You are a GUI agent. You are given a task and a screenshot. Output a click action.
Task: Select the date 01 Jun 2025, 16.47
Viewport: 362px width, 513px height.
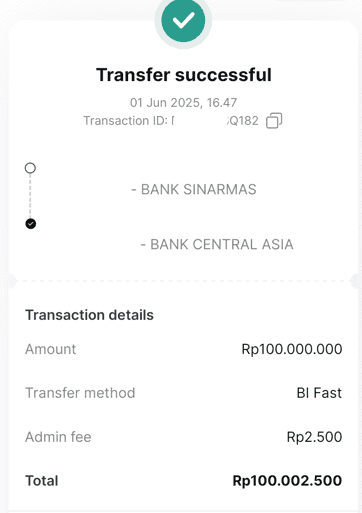(x=183, y=102)
